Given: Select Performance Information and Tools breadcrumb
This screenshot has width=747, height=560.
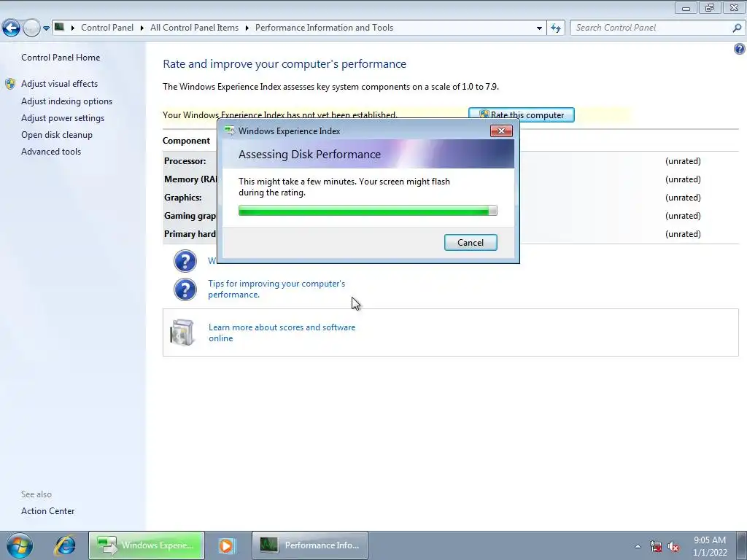Looking at the screenshot, I should coord(324,28).
